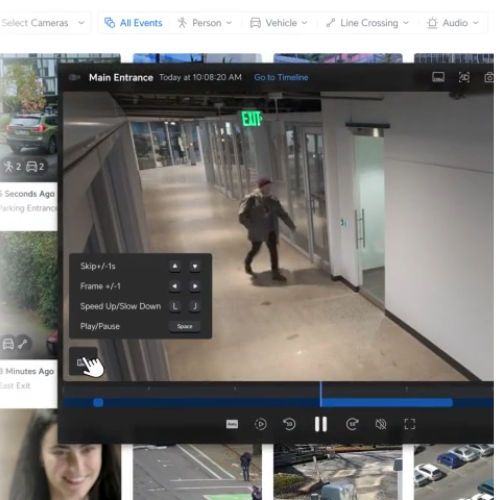Click the person count badge on Parking Entrance

pos(13,167)
